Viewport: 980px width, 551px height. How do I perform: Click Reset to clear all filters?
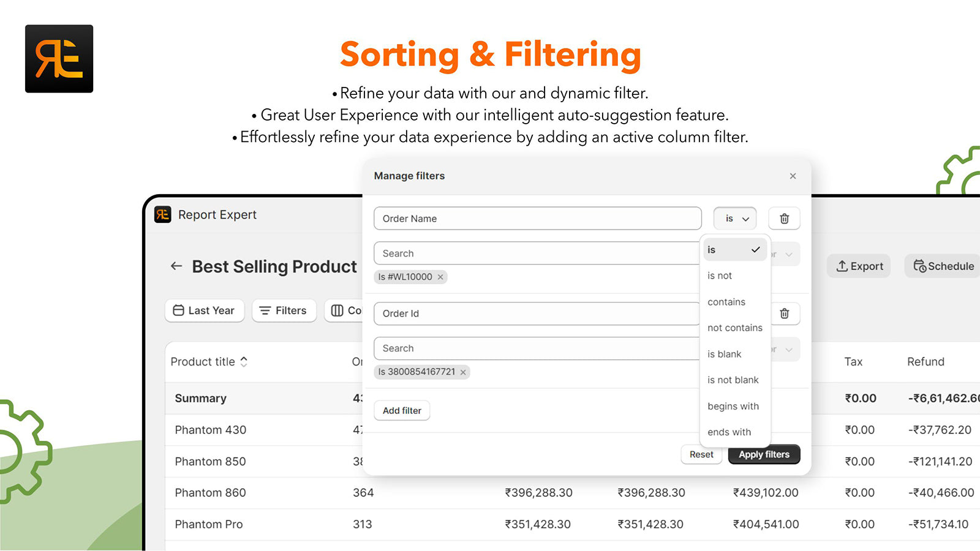coord(701,454)
